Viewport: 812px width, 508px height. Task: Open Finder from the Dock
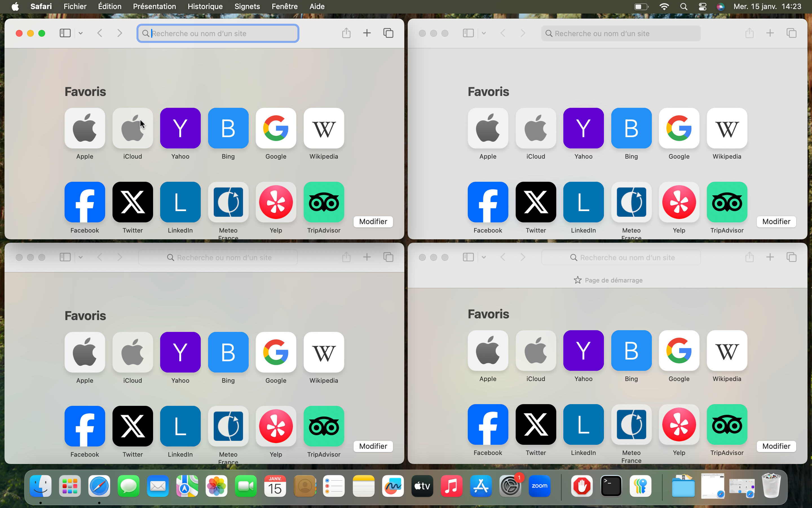click(x=41, y=486)
